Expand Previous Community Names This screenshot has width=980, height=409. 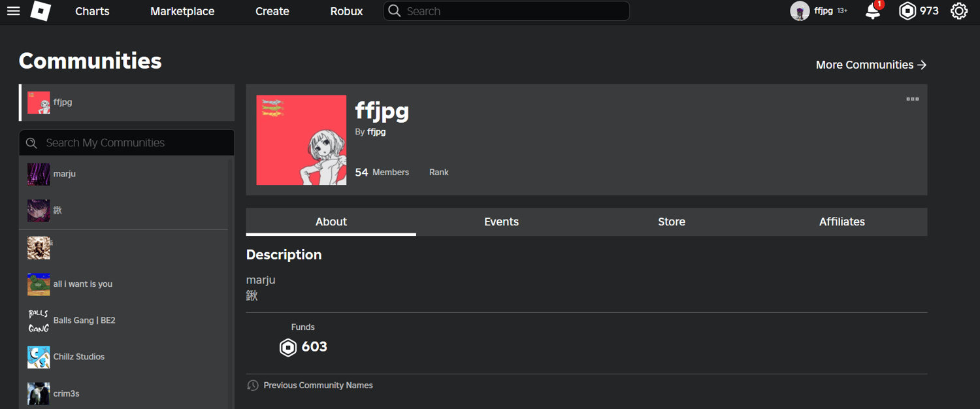click(318, 385)
